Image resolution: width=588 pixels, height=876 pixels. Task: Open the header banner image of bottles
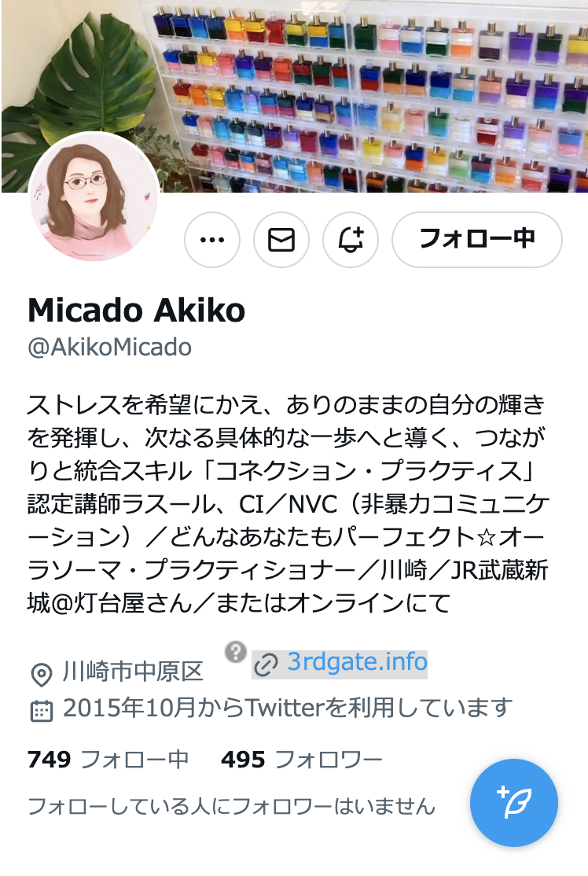[x=294, y=96]
